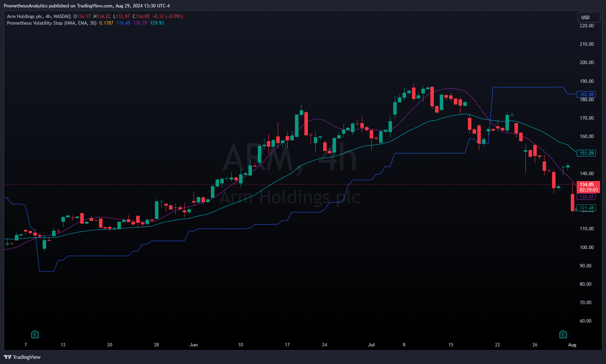Click the date label 26 on the time axis
Screen dimensions: 606x364
click(535, 345)
